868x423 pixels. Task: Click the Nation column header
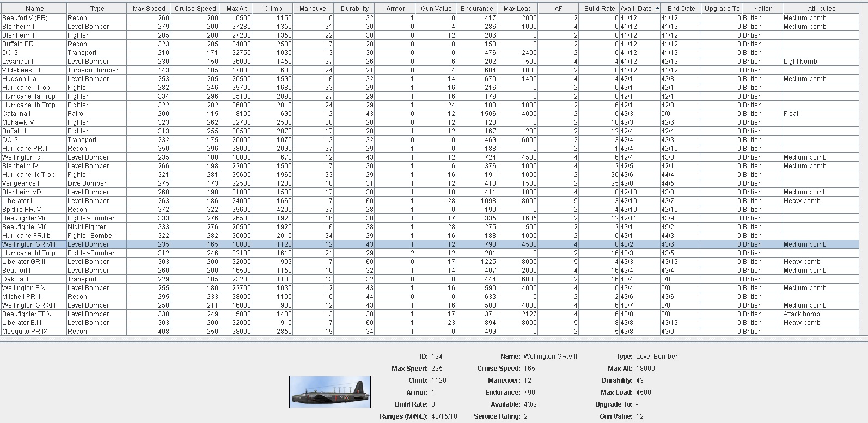tap(762, 8)
